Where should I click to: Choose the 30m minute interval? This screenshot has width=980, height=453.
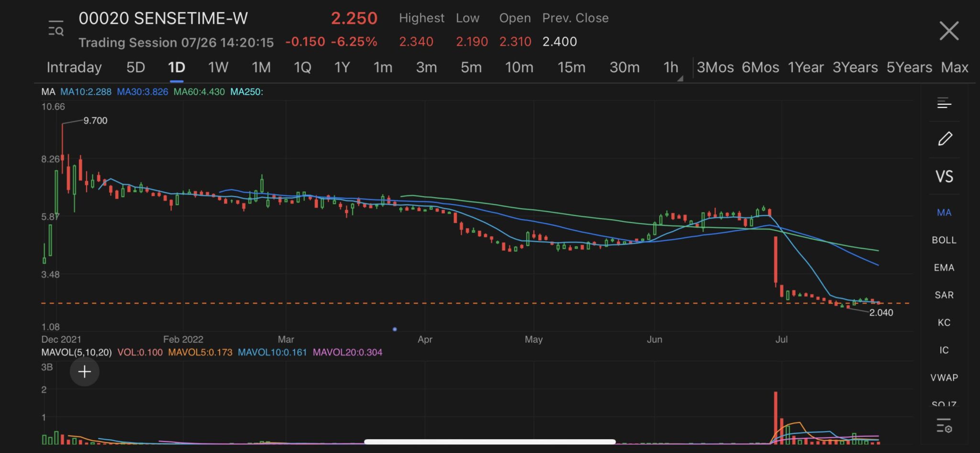click(x=624, y=67)
